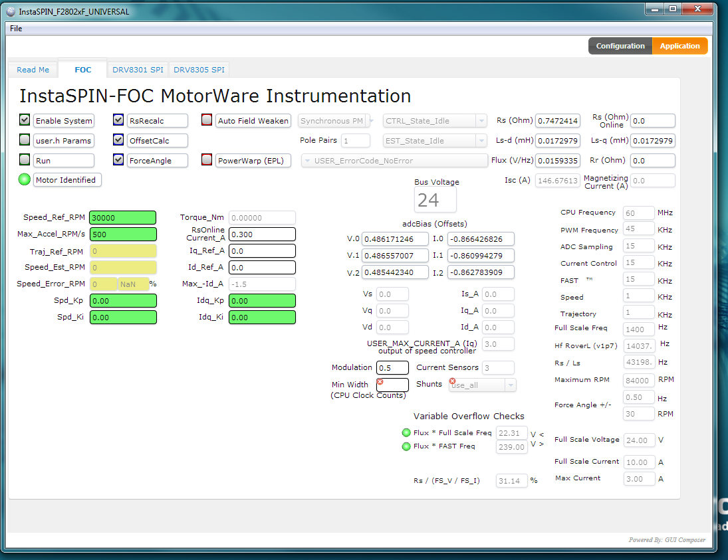Click the Rr (Ohm) field

(x=653, y=161)
